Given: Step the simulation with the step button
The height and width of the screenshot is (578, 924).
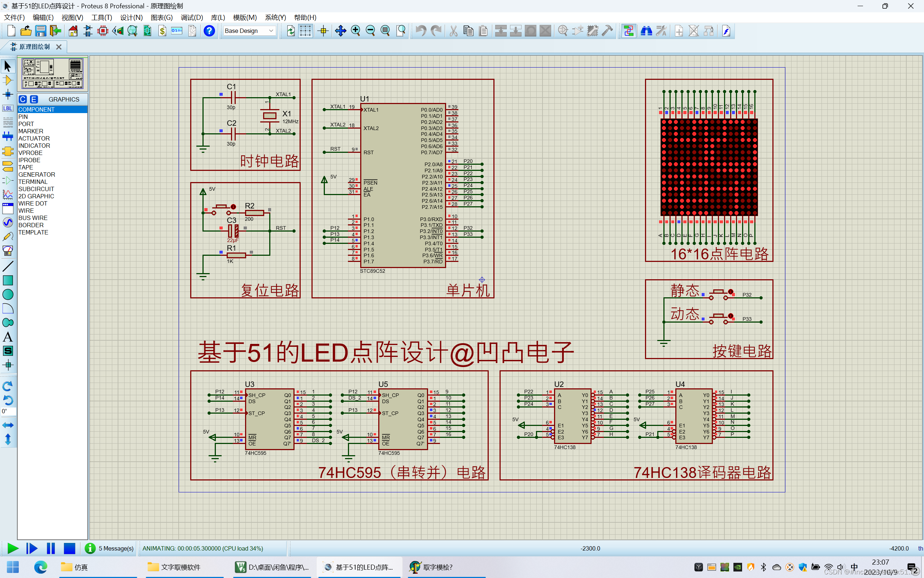Looking at the screenshot, I should pos(32,548).
